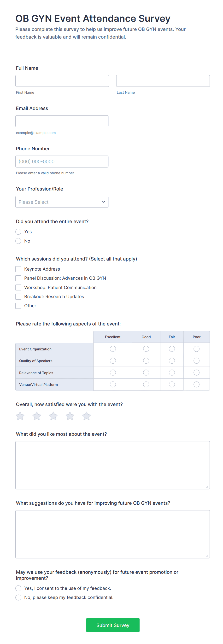
Task: Mark Quality of Speakers as Good
Action: coord(146,361)
